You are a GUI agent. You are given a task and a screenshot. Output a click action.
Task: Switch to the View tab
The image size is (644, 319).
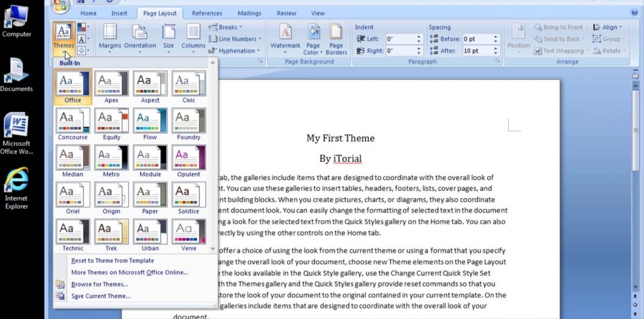pos(317,13)
